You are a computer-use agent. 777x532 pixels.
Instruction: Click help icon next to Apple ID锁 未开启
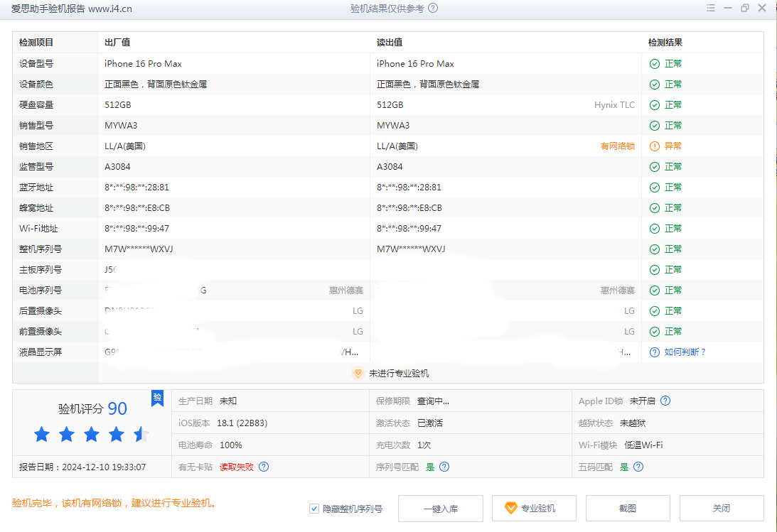pos(665,401)
